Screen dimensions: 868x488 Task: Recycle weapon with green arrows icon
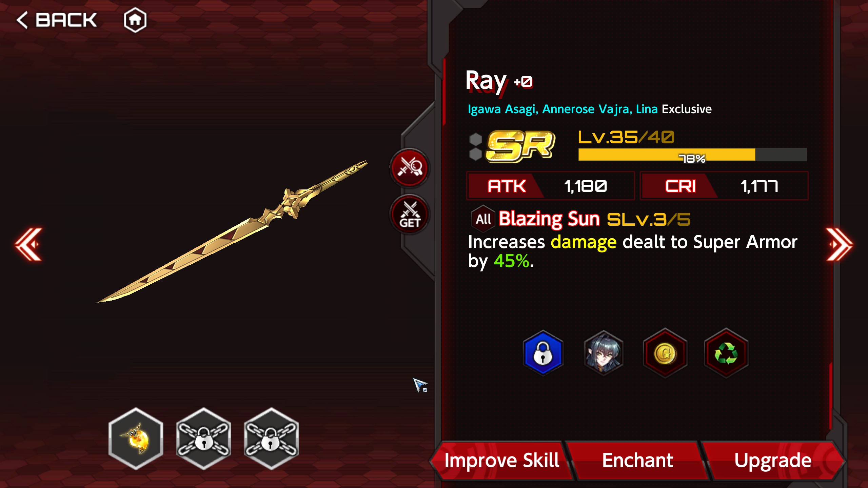(726, 353)
